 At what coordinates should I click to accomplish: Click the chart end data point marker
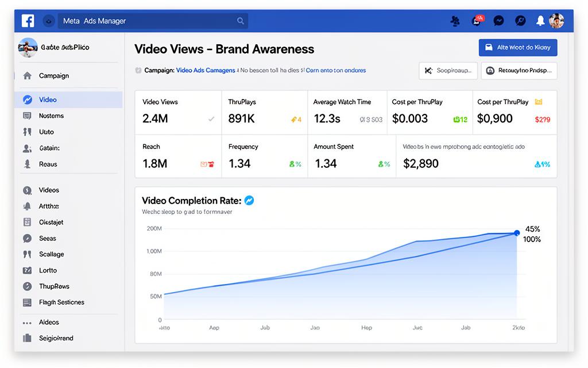(517, 233)
